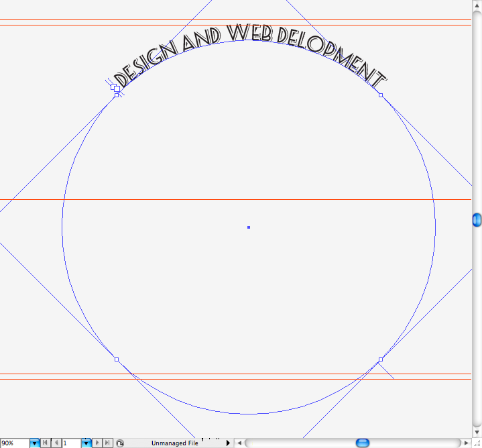This screenshot has width=482, height=448.
Task: Click the horizontal scrollbar thumb
Action: pos(363,443)
